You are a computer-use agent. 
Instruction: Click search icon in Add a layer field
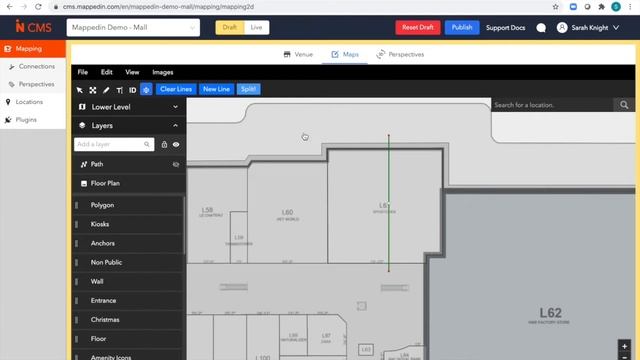point(147,144)
